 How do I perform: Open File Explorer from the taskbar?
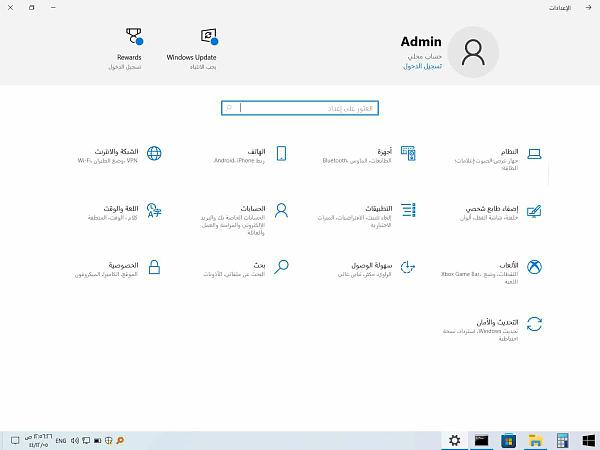pyautogui.click(x=535, y=440)
